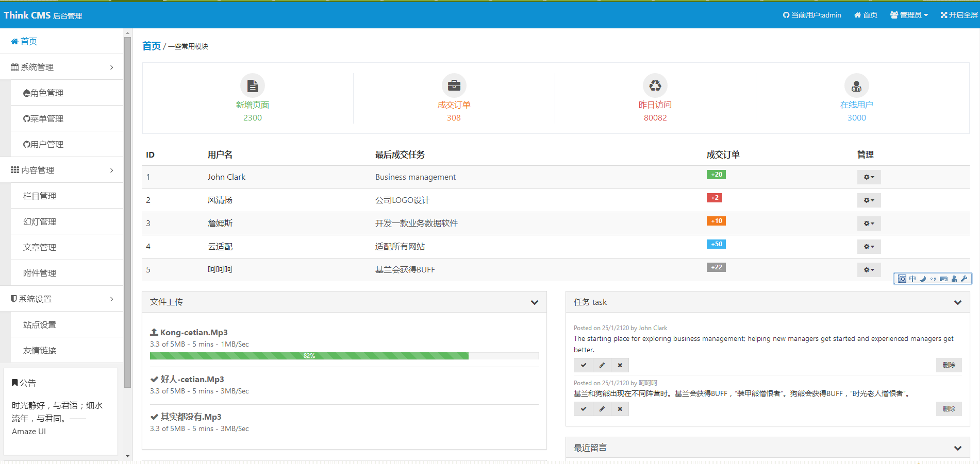Click the 首页 link in the top navigation bar
980x464 pixels.
pos(866,15)
